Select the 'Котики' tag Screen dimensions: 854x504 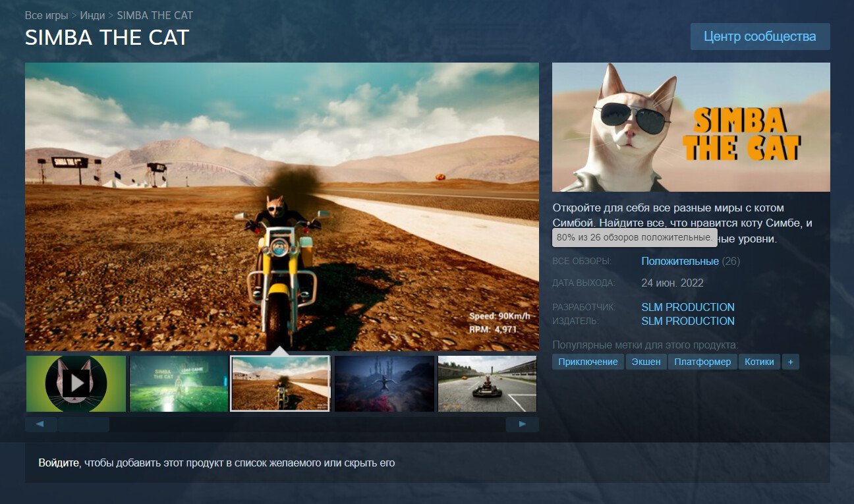[759, 362]
